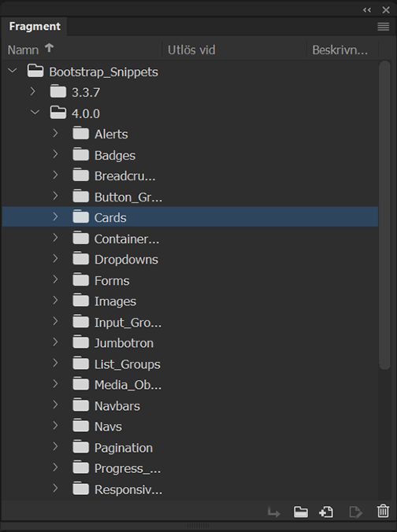Expand the Forms folder chevron
The height and width of the screenshot is (532, 397).
(55, 279)
